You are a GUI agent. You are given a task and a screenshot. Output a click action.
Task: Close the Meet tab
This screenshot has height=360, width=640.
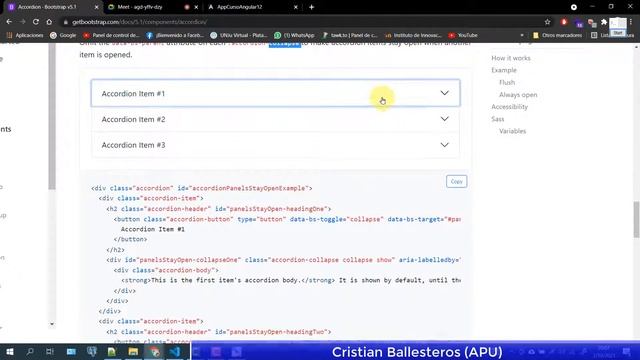pyautogui.click(x=196, y=7)
